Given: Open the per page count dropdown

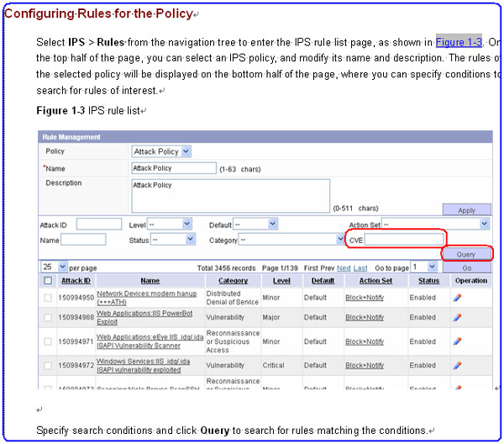Looking at the screenshot, I should (54, 267).
